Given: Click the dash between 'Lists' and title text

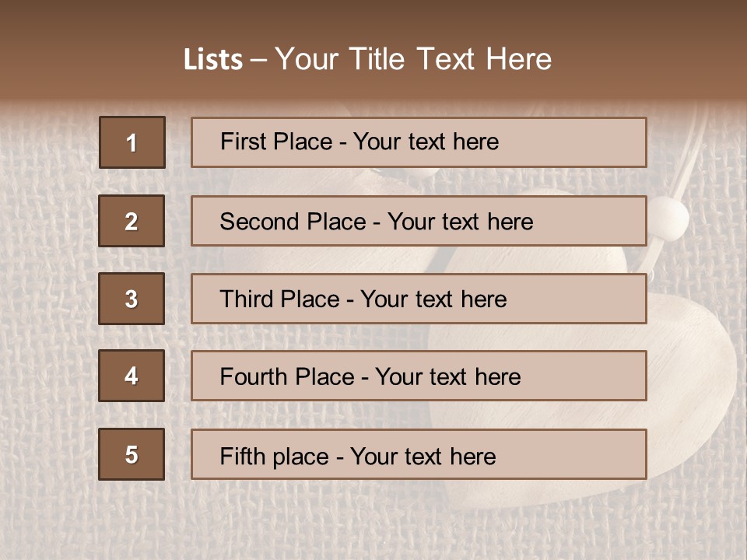Looking at the screenshot, I should pyautogui.click(x=258, y=60).
